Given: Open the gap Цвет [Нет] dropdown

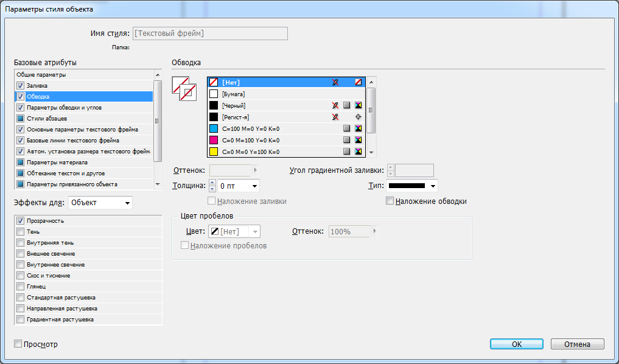Looking at the screenshot, I should (x=234, y=231).
